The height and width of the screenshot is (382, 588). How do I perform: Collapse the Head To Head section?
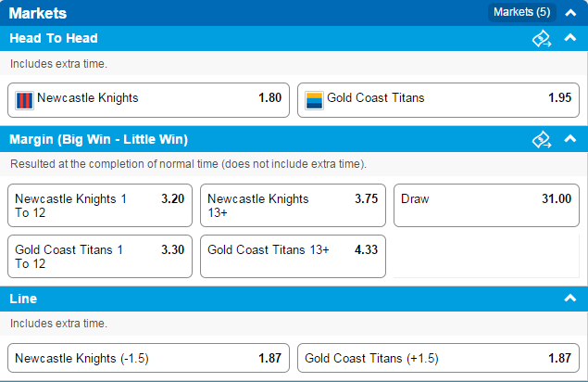pos(570,38)
